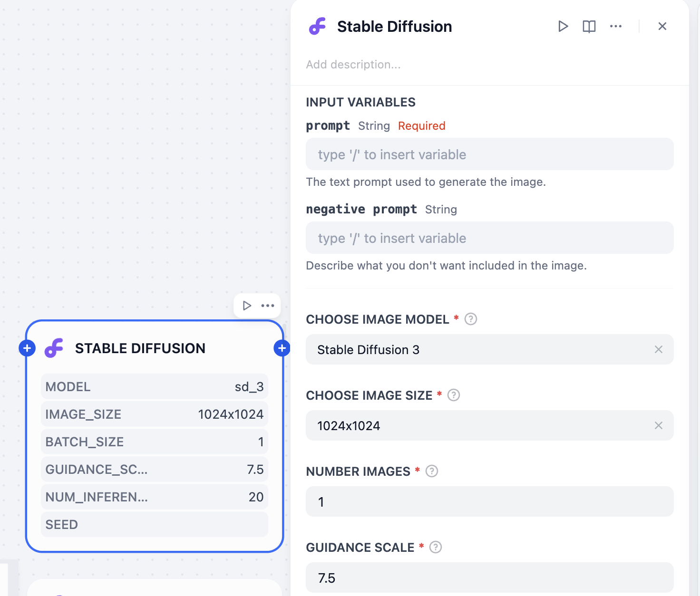The width and height of the screenshot is (700, 596).
Task: Click right plus connector on Stable Diffusion node
Action: (x=282, y=348)
